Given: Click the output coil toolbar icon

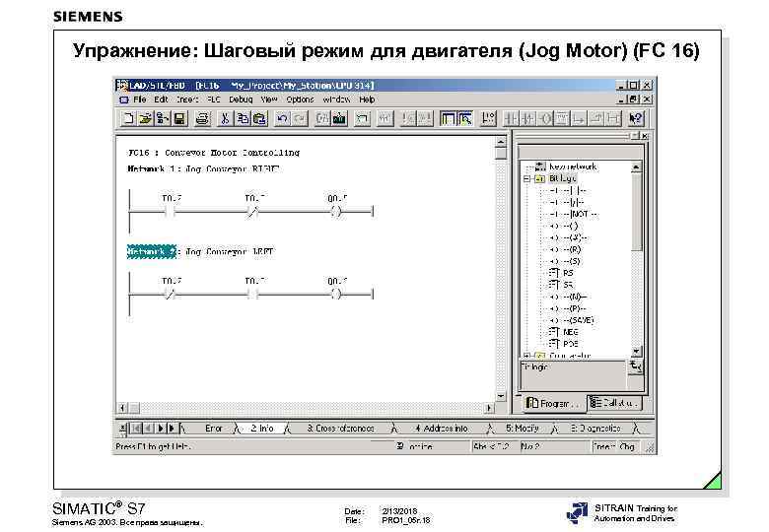Looking at the screenshot, I should tap(545, 118).
